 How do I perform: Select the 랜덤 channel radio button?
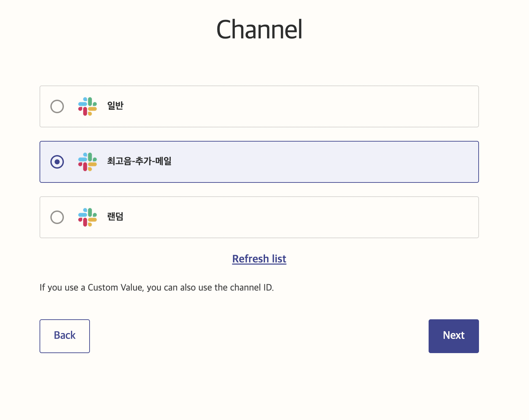tap(57, 217)
